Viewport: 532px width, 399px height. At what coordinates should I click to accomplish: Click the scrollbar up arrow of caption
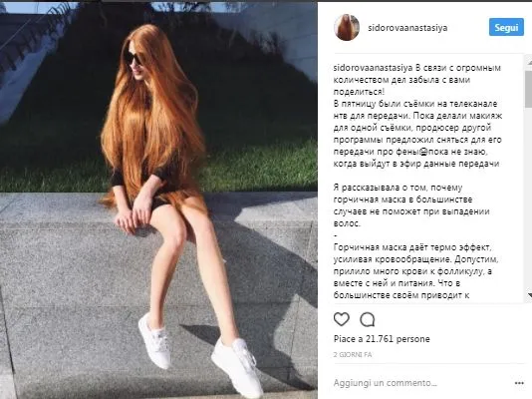[529, 63]
